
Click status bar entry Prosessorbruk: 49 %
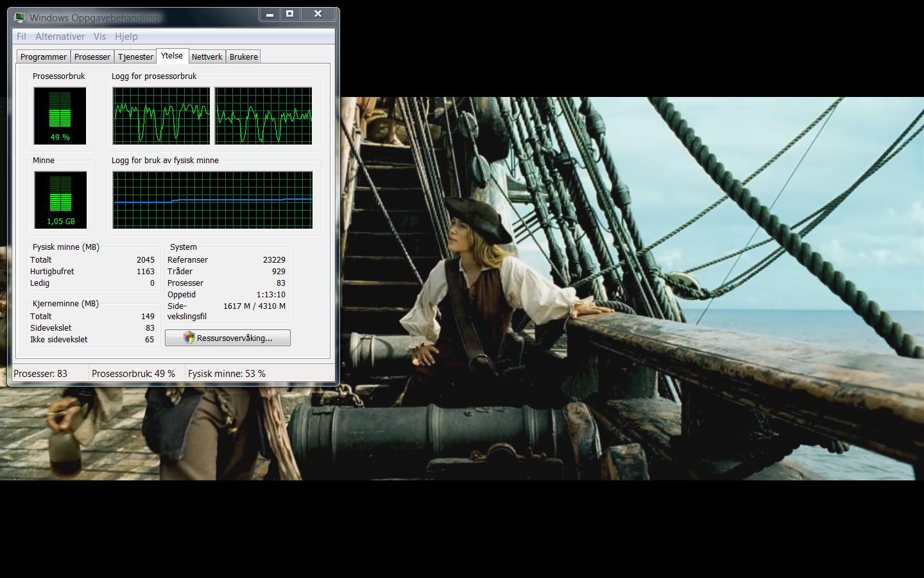[x=133, y=374]
